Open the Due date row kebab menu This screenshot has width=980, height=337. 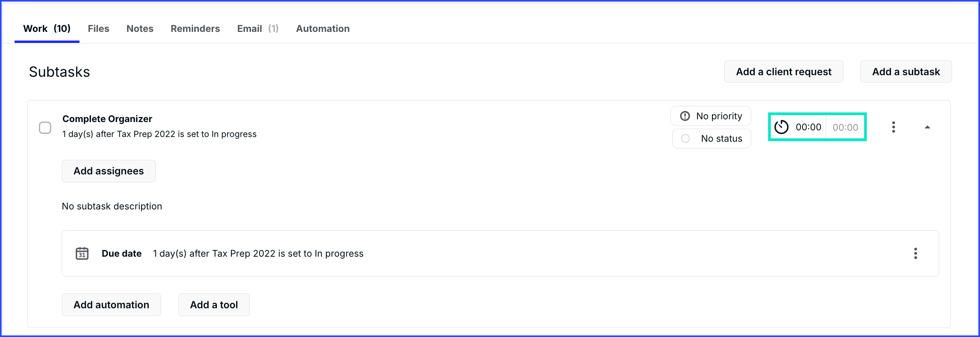click(x=915, y=253)
